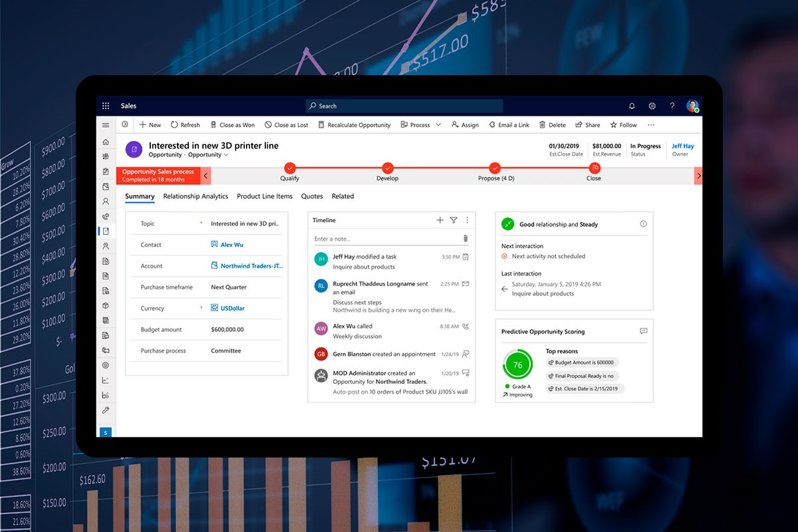The image size is (798, 532).
Task: Select the Close stage flag
Action: 595,168
